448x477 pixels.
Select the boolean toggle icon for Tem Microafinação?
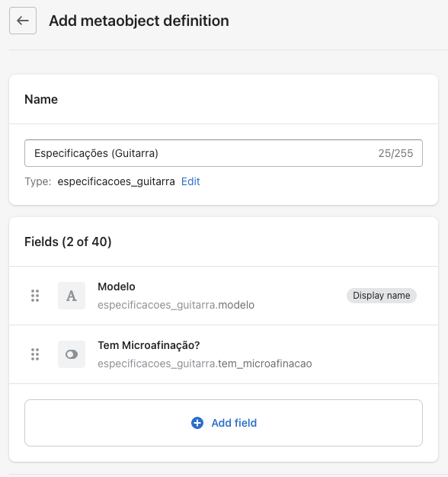(x=72, y=354)
